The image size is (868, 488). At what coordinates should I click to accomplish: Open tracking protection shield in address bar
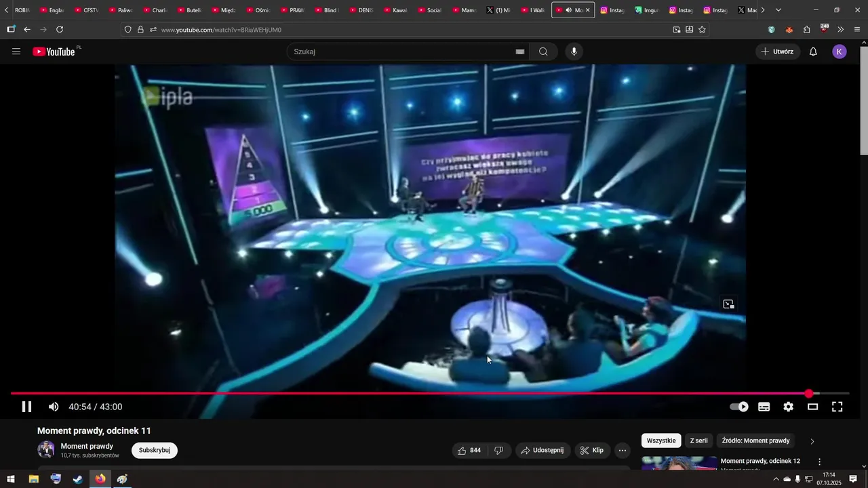(128, 30)
